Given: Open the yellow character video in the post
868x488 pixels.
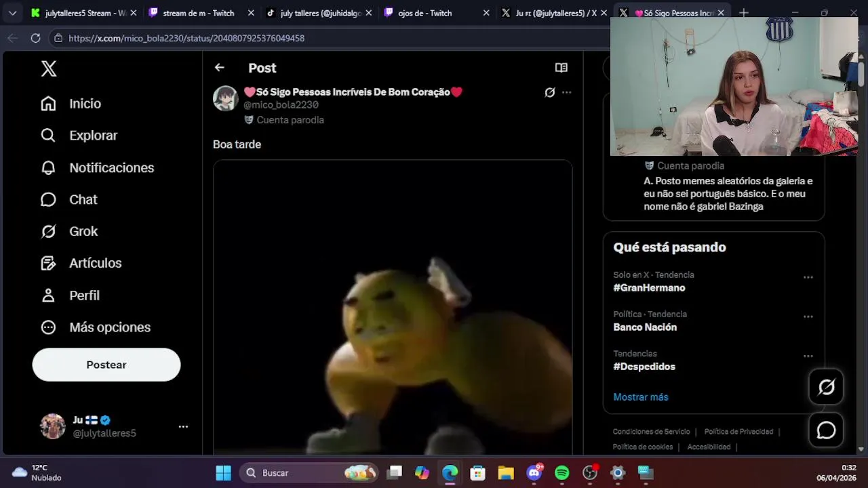Looking at the screenshot, I should pyautogui.click(x=393, y=307).
